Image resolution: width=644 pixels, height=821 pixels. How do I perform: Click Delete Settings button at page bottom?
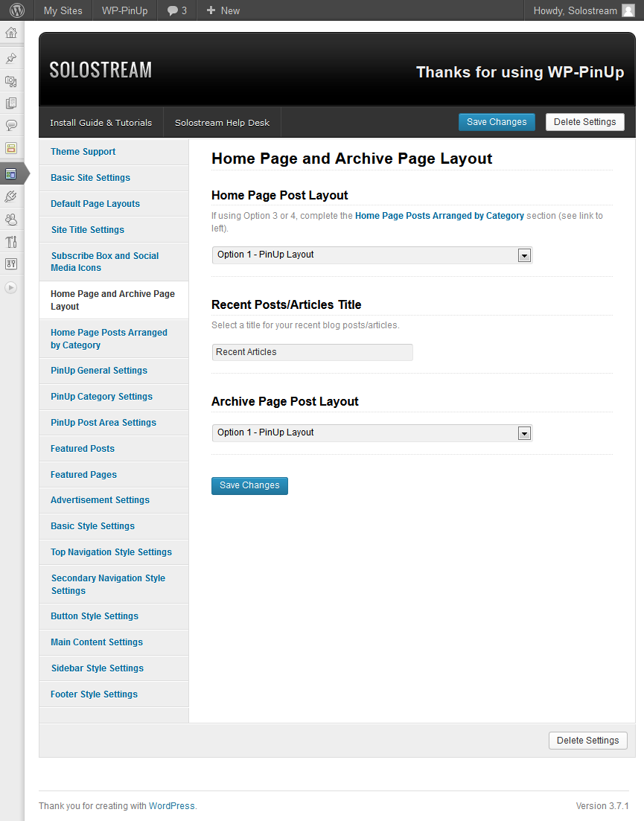point(588,741)
